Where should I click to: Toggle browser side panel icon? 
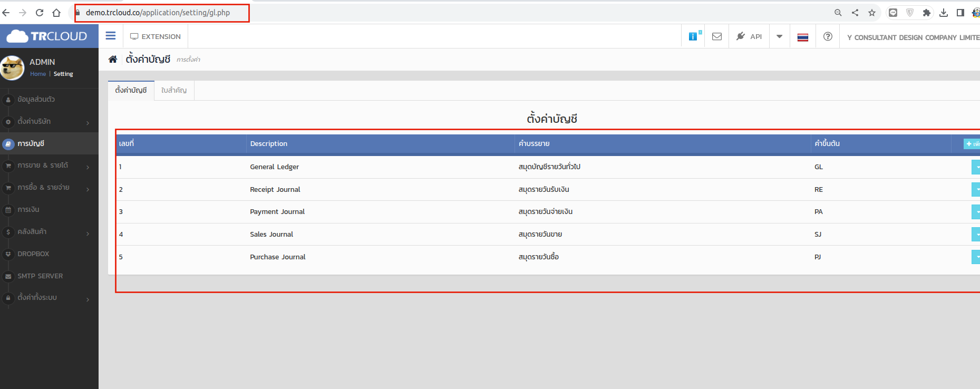click(960, 13)
